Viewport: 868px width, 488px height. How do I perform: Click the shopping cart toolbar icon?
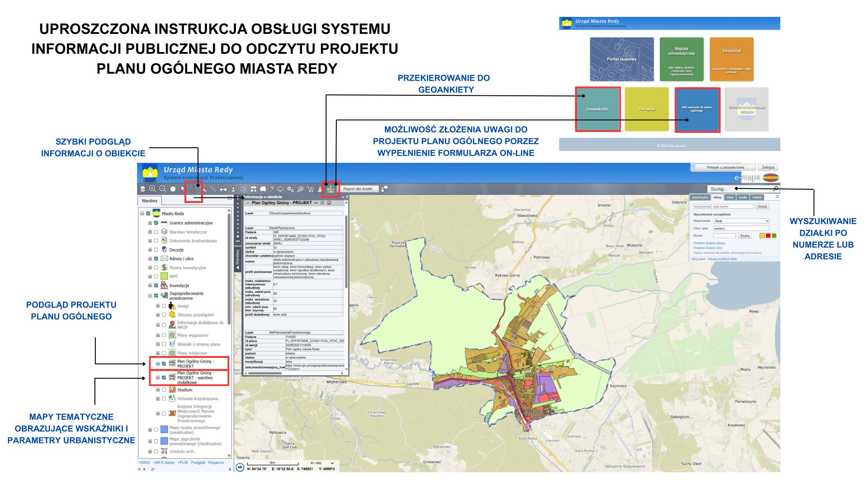coord(311,189)
